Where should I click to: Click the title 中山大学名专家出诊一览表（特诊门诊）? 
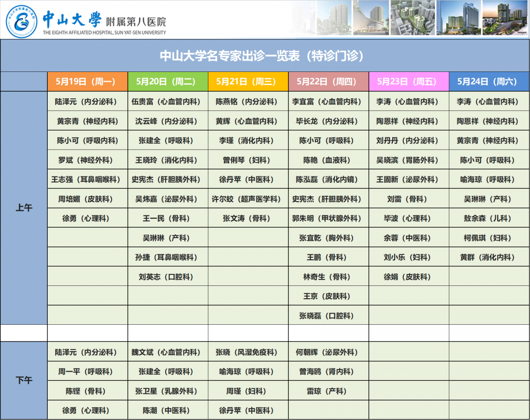(265, 56)
